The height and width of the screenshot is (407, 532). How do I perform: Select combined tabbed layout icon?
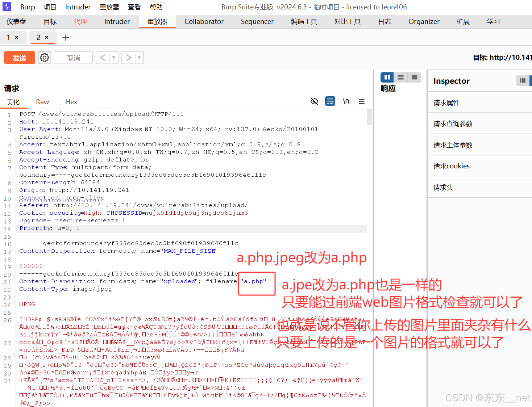(414, 77)
